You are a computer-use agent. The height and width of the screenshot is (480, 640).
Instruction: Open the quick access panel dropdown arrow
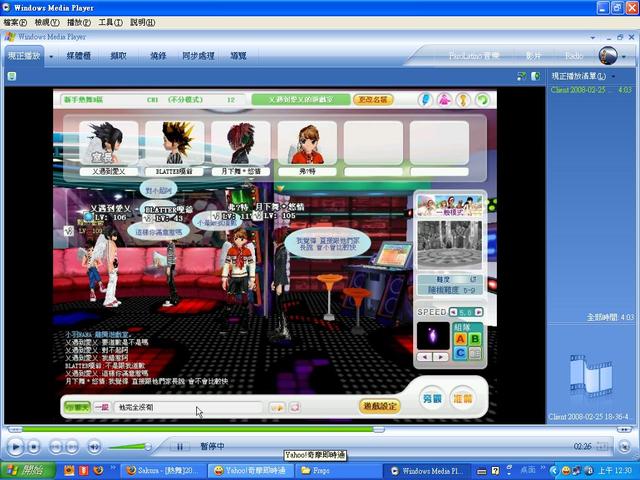[593, 37]
